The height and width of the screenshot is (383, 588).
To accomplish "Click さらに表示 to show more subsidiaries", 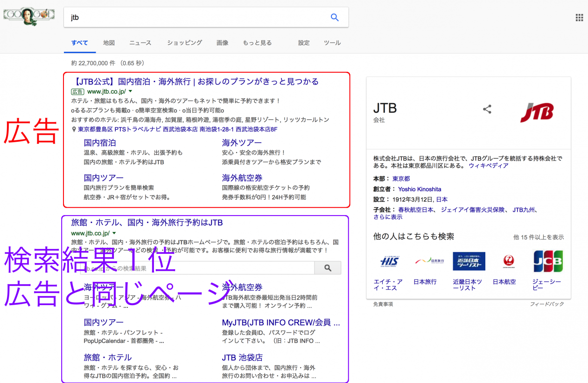I will tap(387, 217).
